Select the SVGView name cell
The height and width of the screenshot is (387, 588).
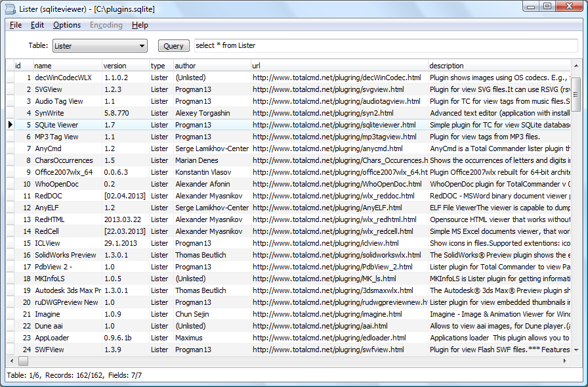67,90
